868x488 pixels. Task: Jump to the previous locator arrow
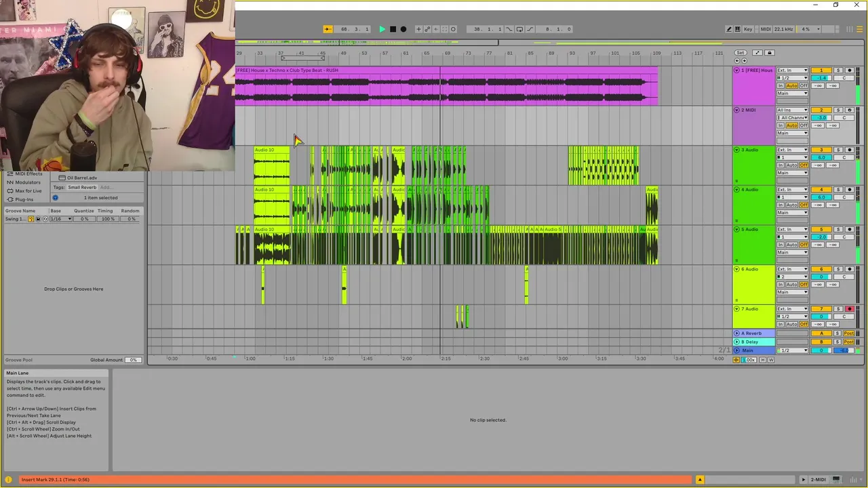pyautogui.click(x=737, y=61)
